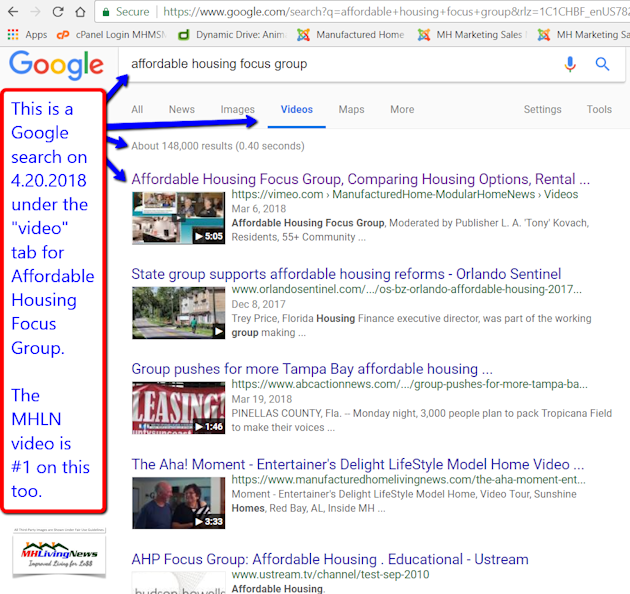Click the Mar 19, 2018 date
This screenshot has height=594, width=630.
coord(262,399)
